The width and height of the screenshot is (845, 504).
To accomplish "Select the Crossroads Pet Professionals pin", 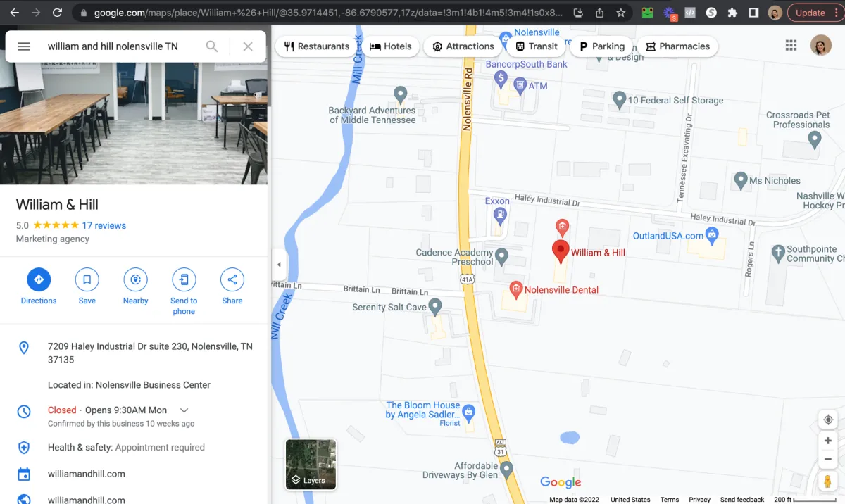I will 815,139.
